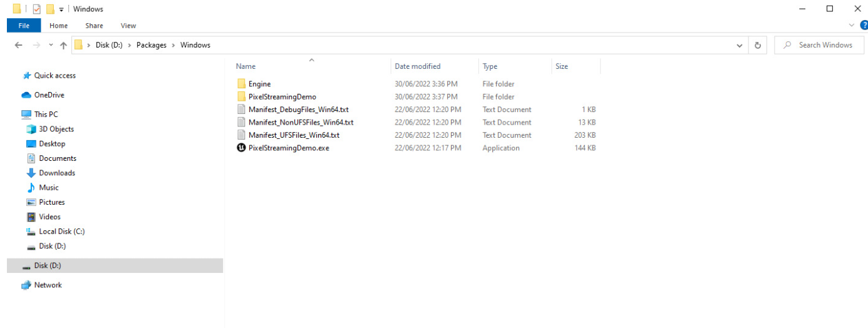
Task: Expand chevron after Disk (D:) in breadcrumb
Action: click(130, 45)
